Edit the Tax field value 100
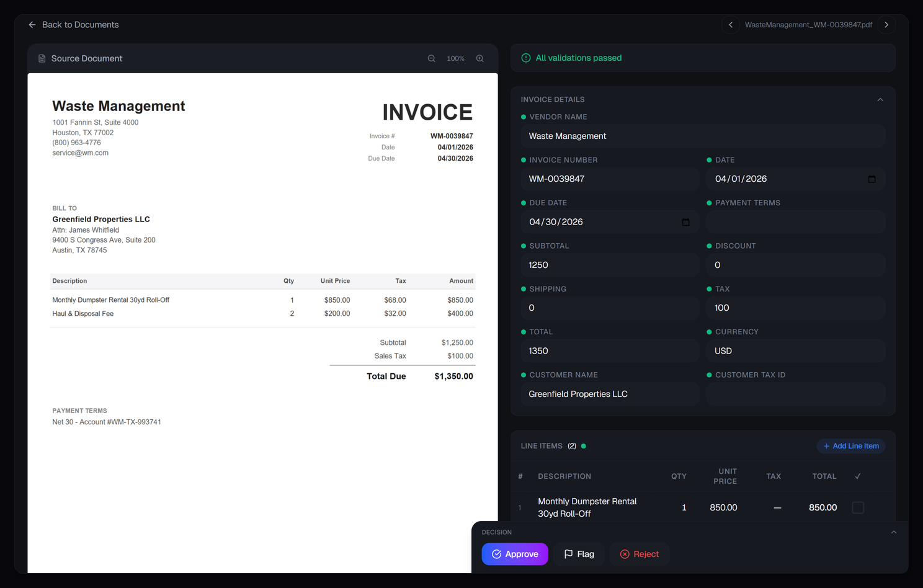The height and width of the screenshot is (588, 923). point(796,308)
